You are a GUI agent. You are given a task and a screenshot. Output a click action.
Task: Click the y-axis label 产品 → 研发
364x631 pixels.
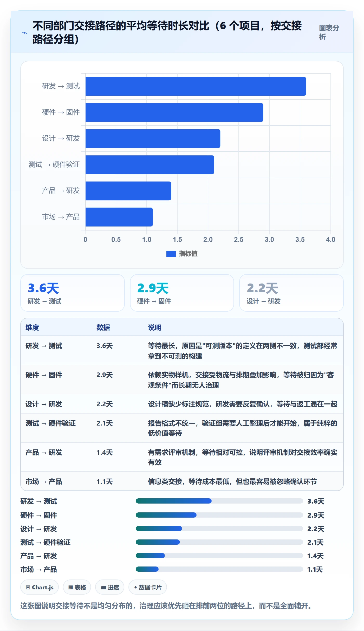[x=61, y=191]
